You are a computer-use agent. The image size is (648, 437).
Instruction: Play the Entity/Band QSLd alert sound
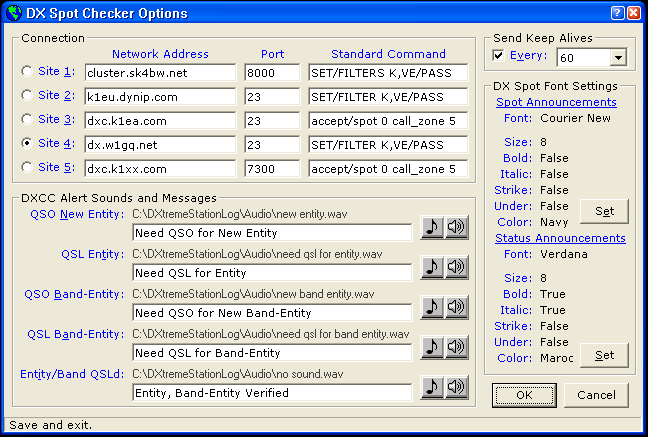456,387
